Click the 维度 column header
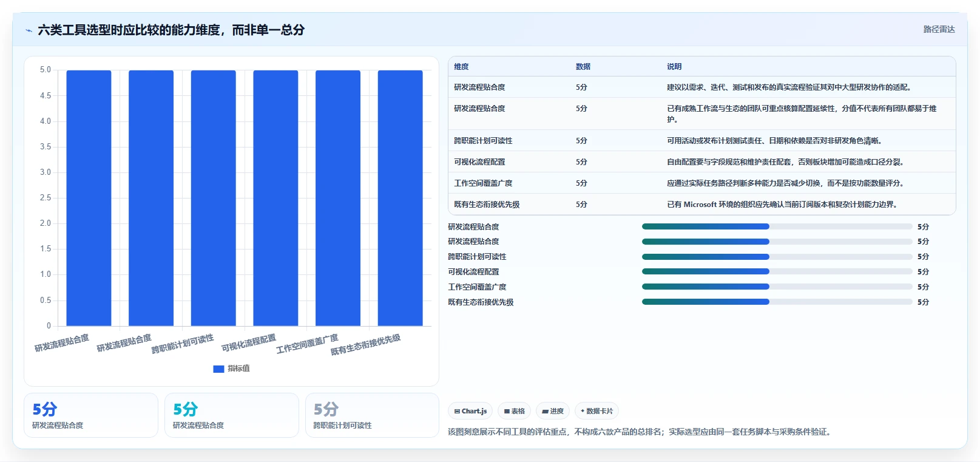Image resolution: width=980 pixels, height=462 pixels. click(x=461, y=67)
